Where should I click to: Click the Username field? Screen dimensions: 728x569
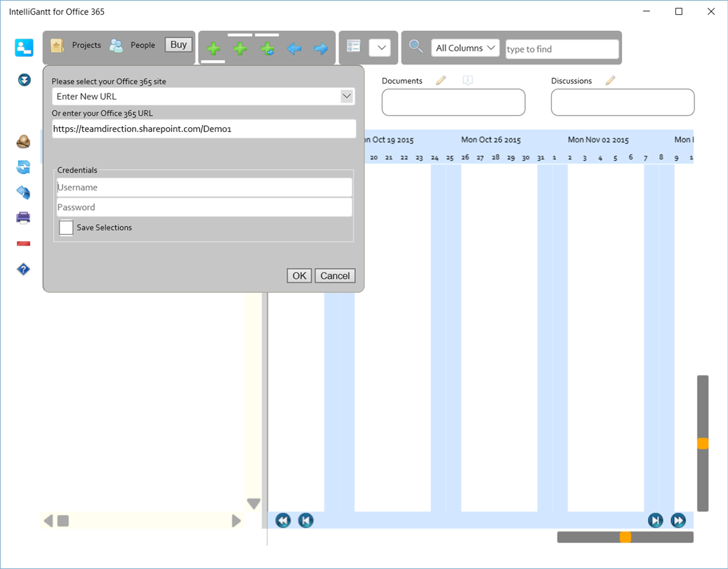tap(204, 187)
